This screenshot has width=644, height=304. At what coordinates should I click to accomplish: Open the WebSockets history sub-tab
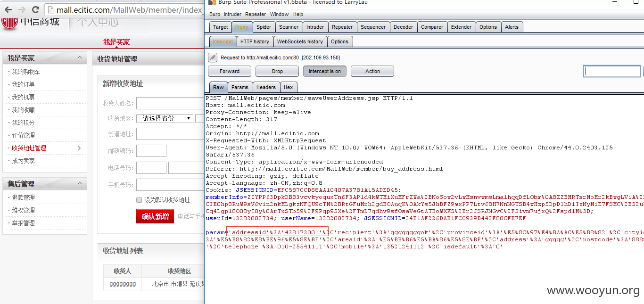click(x=300, y=41)
